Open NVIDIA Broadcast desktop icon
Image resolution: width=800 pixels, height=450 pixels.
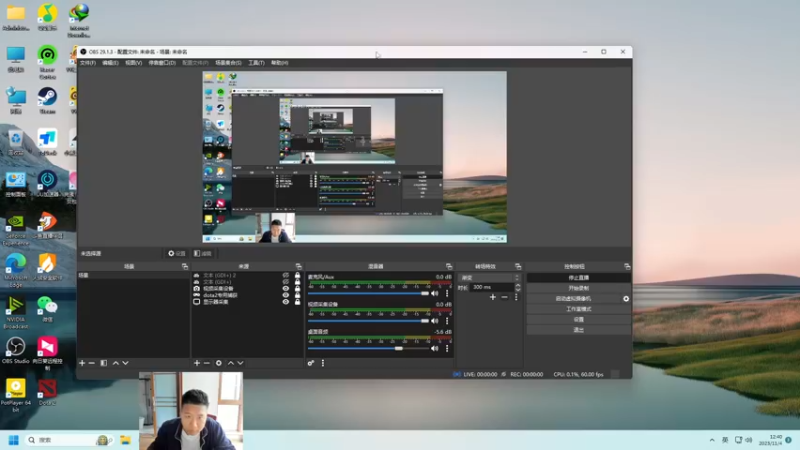15,313
